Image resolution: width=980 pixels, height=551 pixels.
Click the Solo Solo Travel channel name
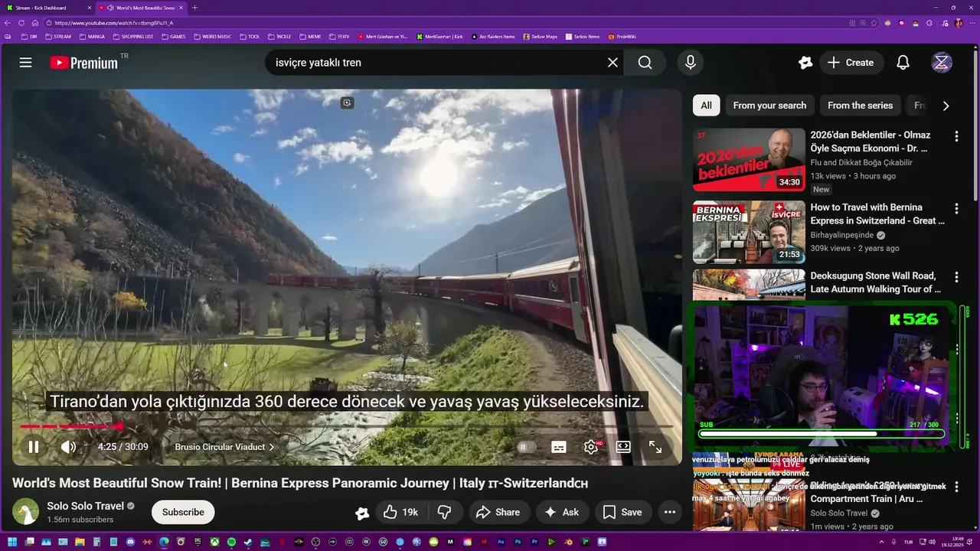coord(85,506)
